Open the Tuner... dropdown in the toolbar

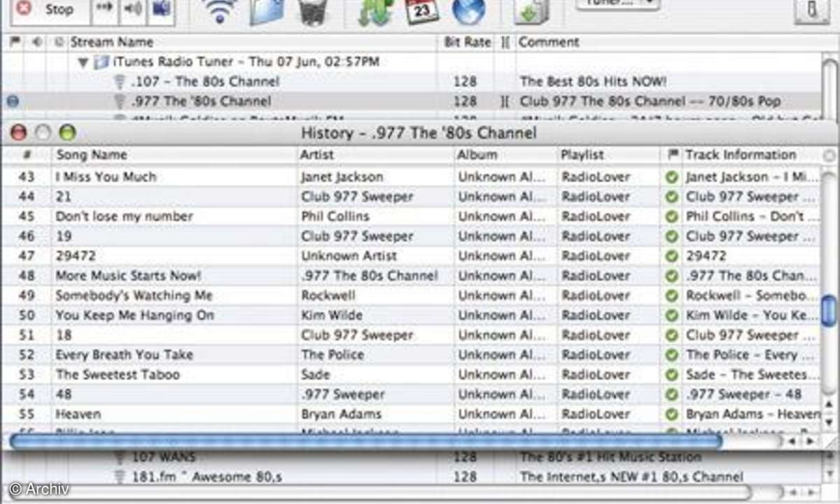617,3
